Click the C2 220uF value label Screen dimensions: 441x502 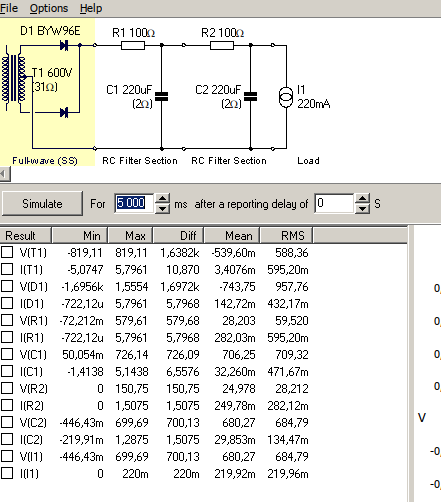click(218, 90)
